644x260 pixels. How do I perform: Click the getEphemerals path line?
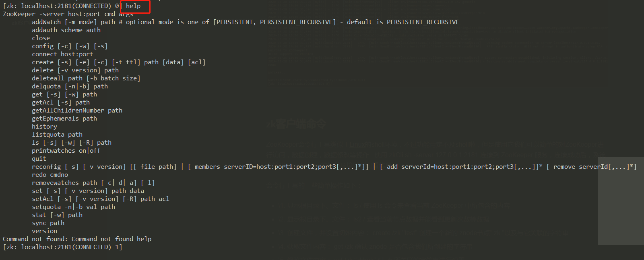[x=64, y=119]
